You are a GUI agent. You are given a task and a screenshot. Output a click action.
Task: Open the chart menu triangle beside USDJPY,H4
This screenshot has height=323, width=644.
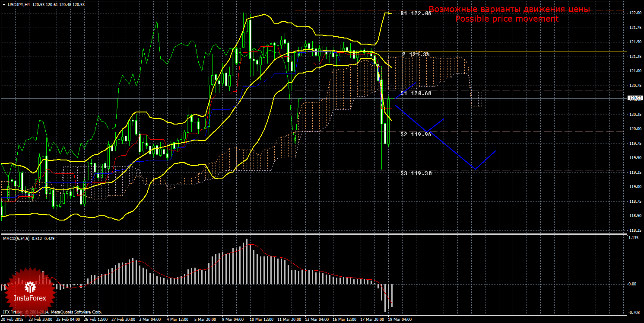(4, 4)
